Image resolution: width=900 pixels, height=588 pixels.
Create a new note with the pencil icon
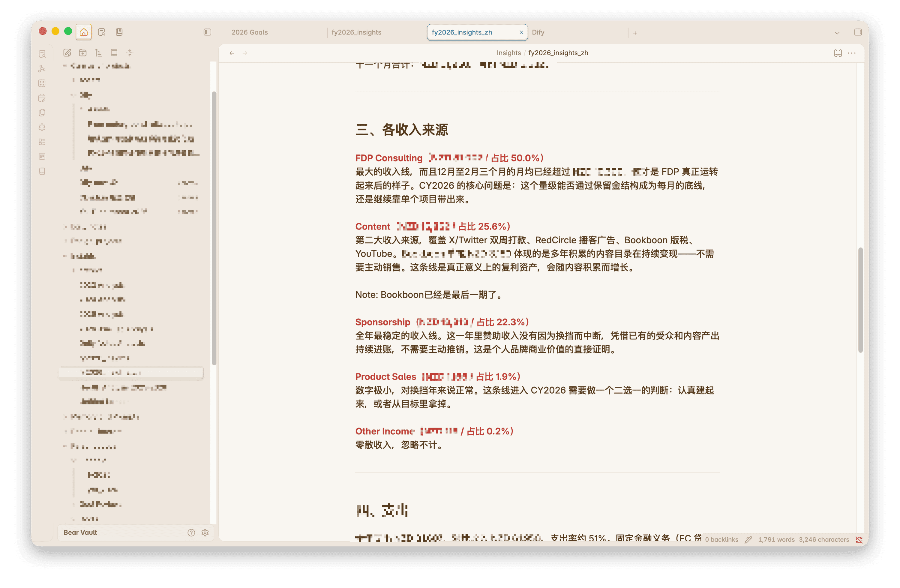[x=68, y=53]
